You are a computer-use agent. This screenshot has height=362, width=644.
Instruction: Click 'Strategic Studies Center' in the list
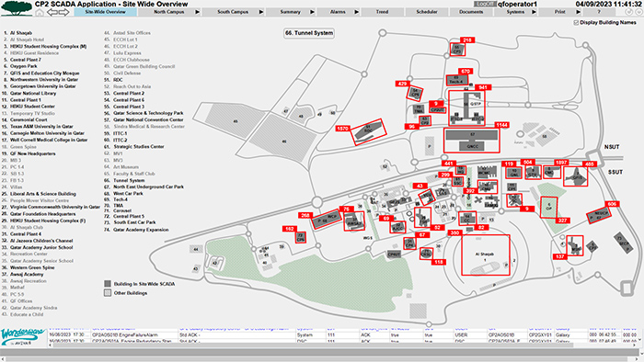(139, 146)
